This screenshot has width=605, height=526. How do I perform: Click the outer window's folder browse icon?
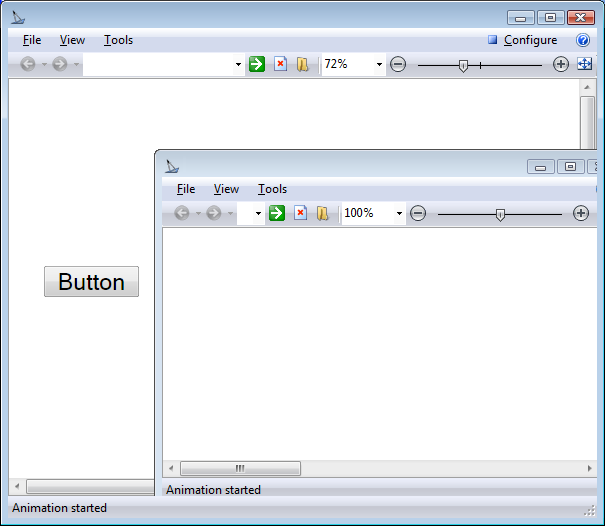coord(303,64)
